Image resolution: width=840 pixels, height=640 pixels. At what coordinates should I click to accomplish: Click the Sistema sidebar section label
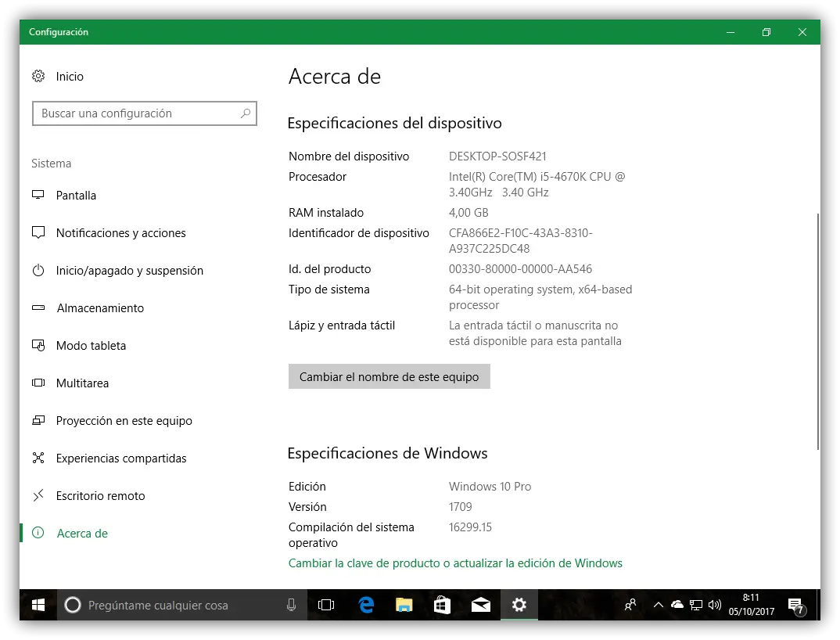coord(52,163)
